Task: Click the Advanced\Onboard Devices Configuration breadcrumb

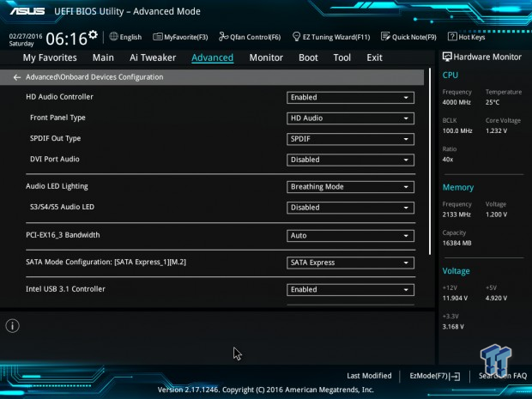Action: [x=94, y=77]
